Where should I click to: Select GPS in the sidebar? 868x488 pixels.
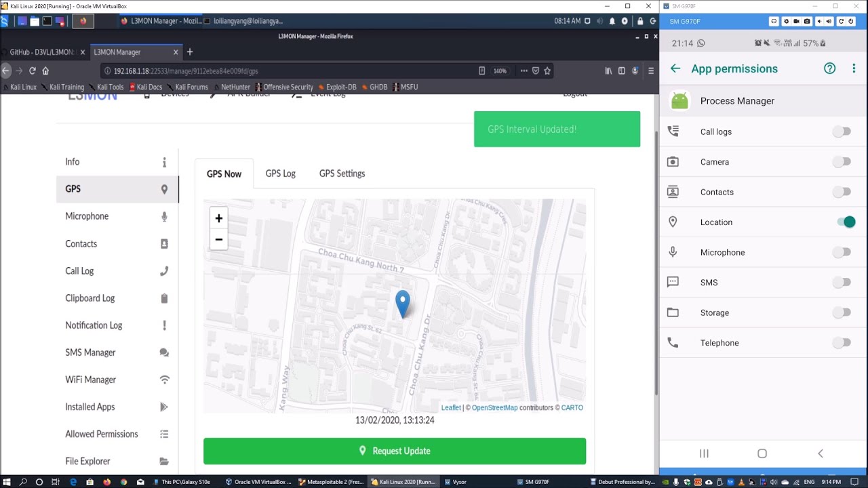[117, 189]
